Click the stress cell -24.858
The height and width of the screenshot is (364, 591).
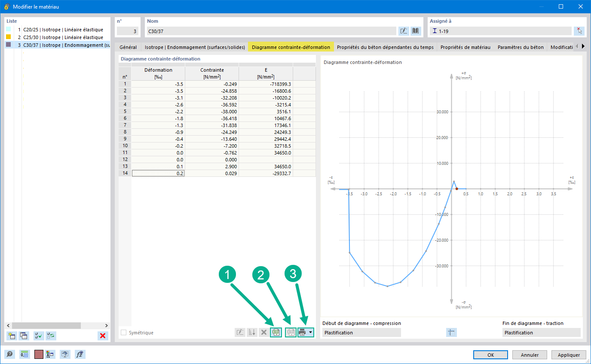(x=212, y=91)
